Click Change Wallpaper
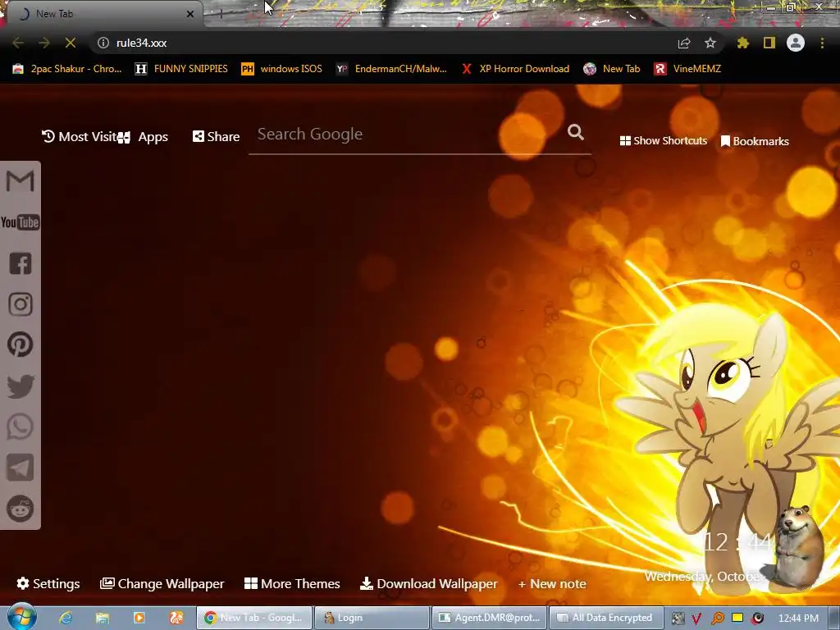The width and height of the screenshot is (840, 630). [x=162, y=583]
